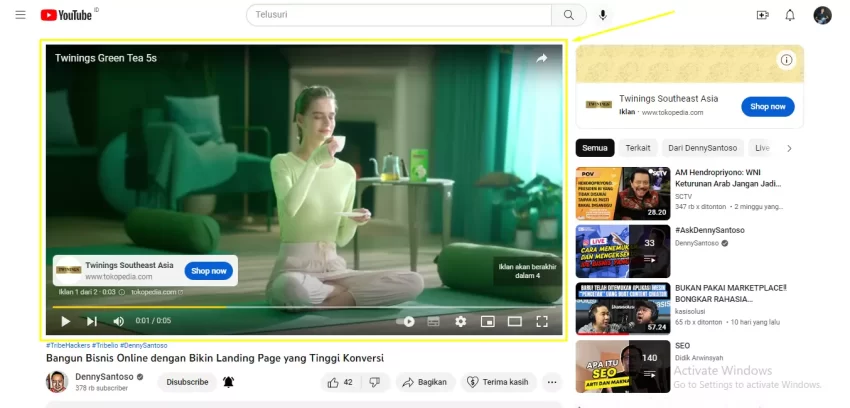This screenshot has width=850, height=408.
Task: Open BUKAN PAKAI MARKETPLACE video title
Action: [730, 293]
